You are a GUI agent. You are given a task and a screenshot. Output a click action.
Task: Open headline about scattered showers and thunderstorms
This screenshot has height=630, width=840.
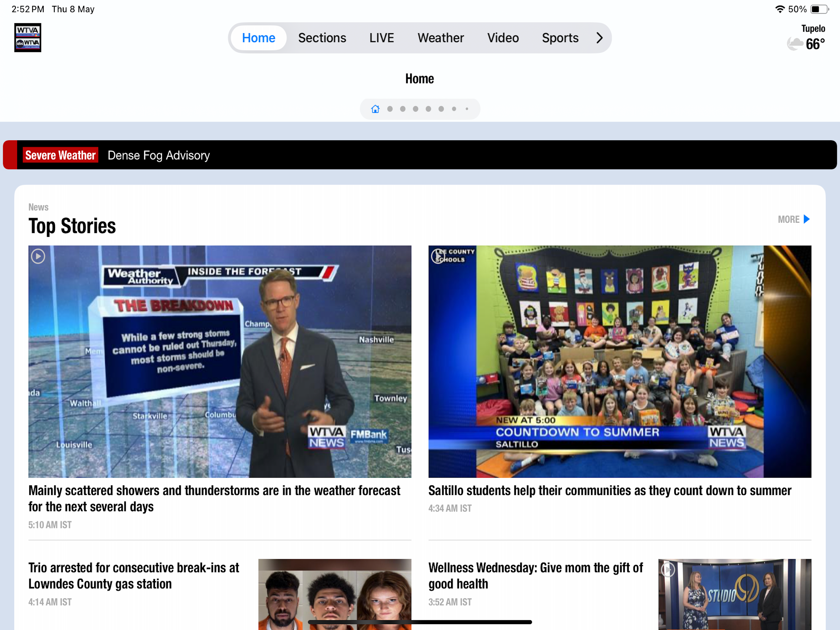point(215,499)
